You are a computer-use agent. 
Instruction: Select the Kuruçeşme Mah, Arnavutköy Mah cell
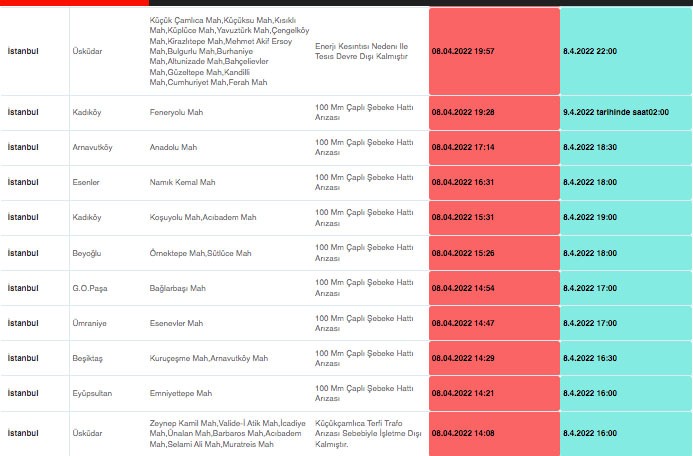point(209,358)
